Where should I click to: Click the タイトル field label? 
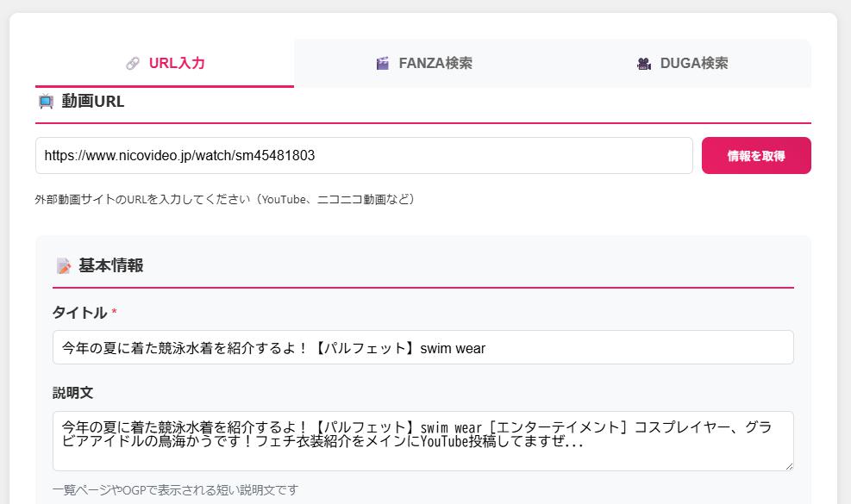[79, 313]
